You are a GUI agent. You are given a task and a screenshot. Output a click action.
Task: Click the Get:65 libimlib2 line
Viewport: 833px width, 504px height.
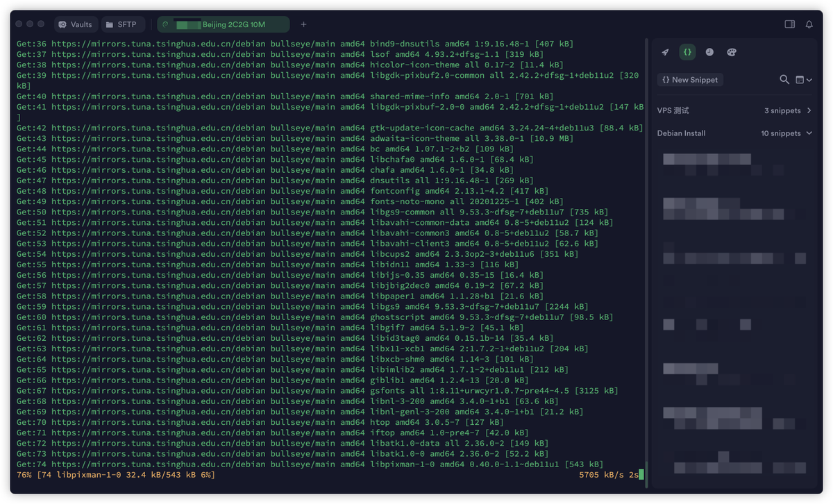[292, 369]
